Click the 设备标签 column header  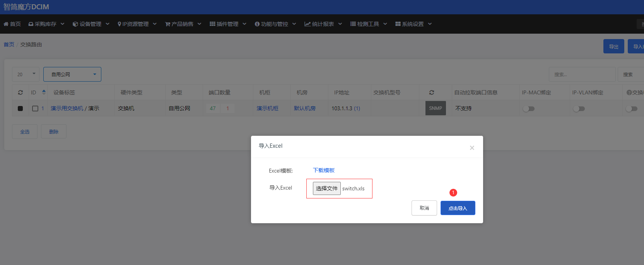tap(64, 92)
